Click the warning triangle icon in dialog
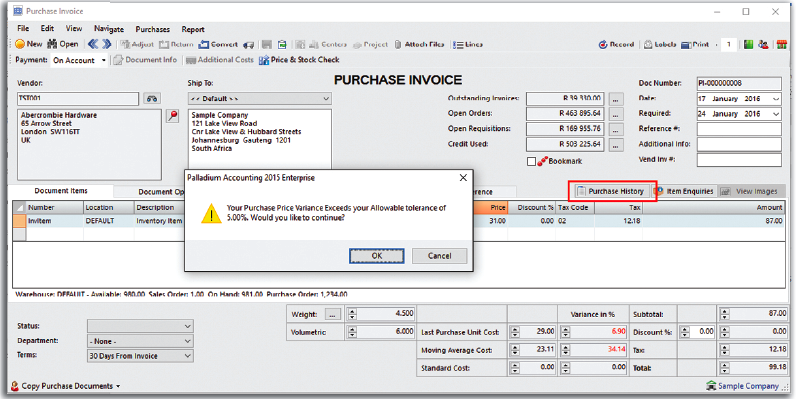Image resolution: width=796 pixels, height=399 pixels. pyautogui.click(x=211, y=214)
